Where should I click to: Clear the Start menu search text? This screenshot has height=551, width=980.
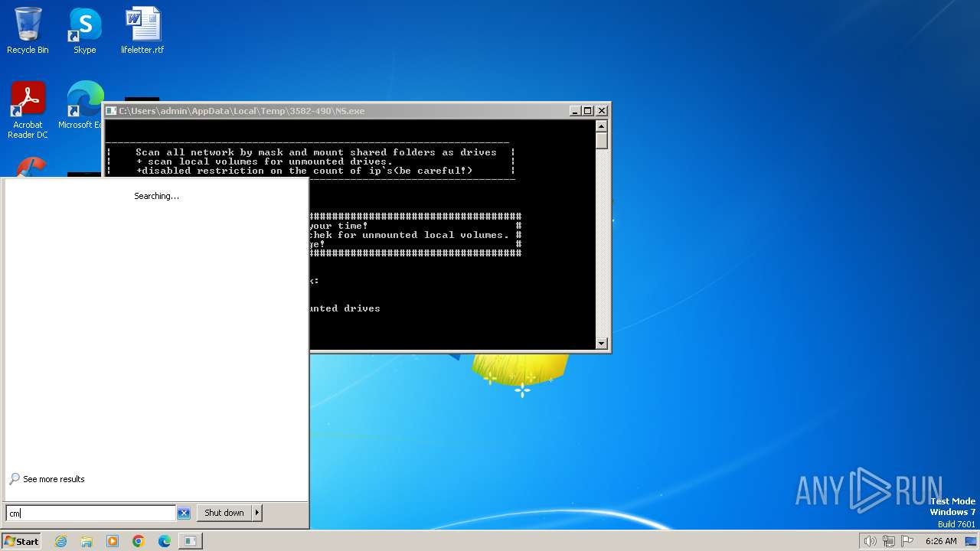[x=184, y=513]
